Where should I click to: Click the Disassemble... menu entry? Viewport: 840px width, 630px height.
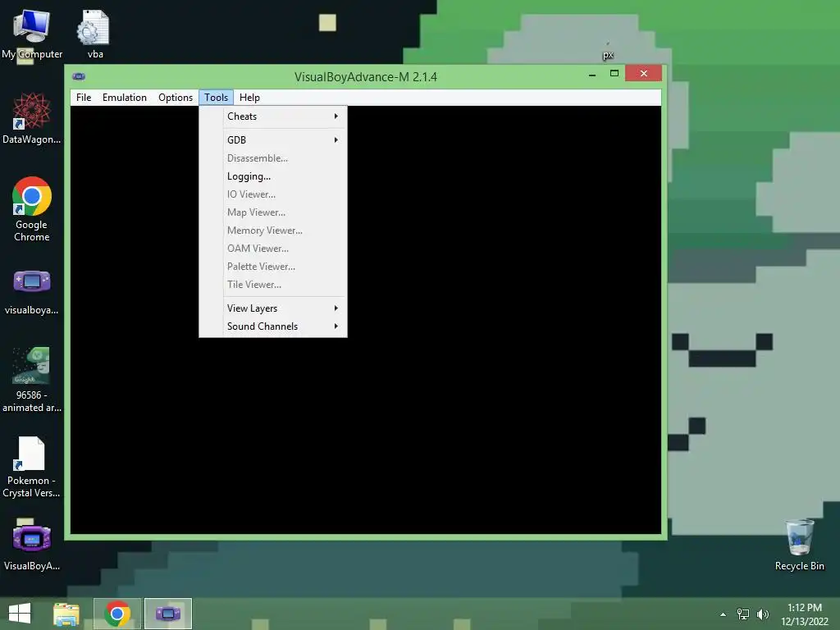[273, 158]
